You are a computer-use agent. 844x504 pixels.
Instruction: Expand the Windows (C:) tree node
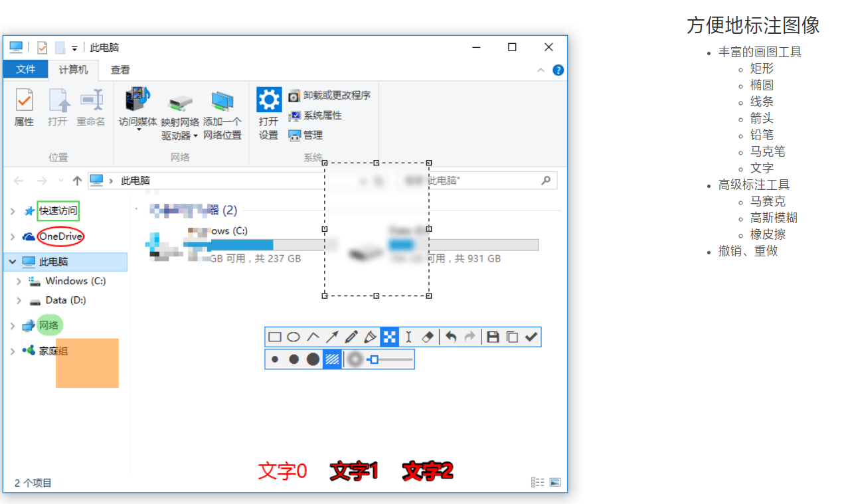point(19,281)
